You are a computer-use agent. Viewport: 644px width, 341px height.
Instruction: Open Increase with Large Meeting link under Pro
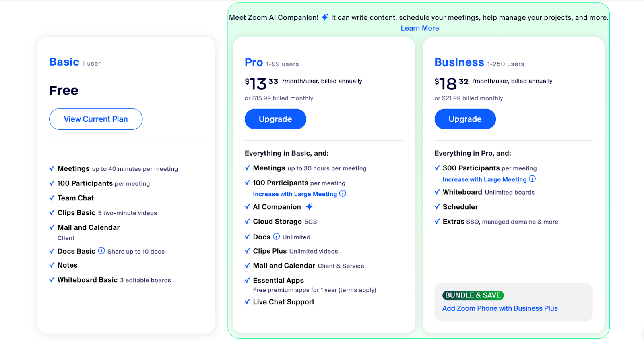pyautogui.click(x=295, y=194)
